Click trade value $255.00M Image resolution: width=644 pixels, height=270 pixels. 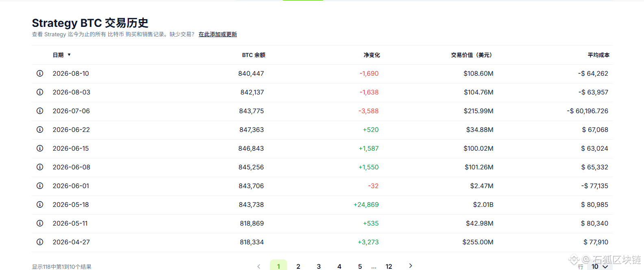478,242
